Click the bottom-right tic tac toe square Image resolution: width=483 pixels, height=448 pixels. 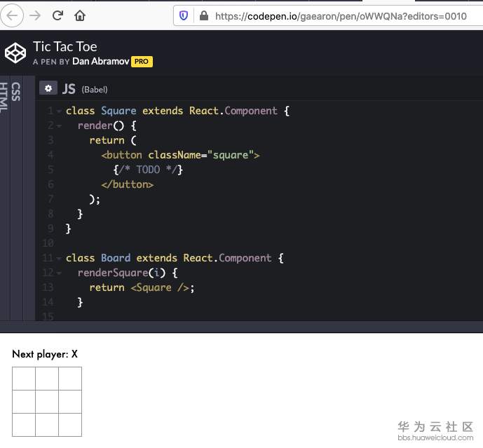[x=70, y=425]
